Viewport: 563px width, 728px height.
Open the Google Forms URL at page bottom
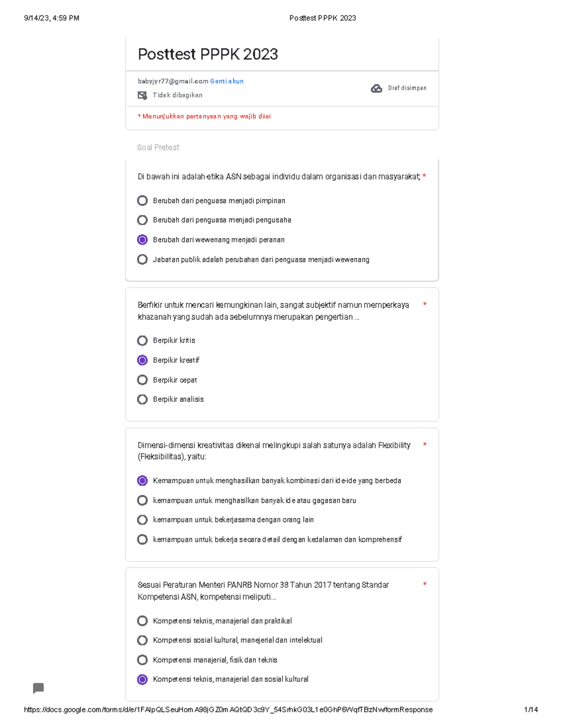pos(228,710)
